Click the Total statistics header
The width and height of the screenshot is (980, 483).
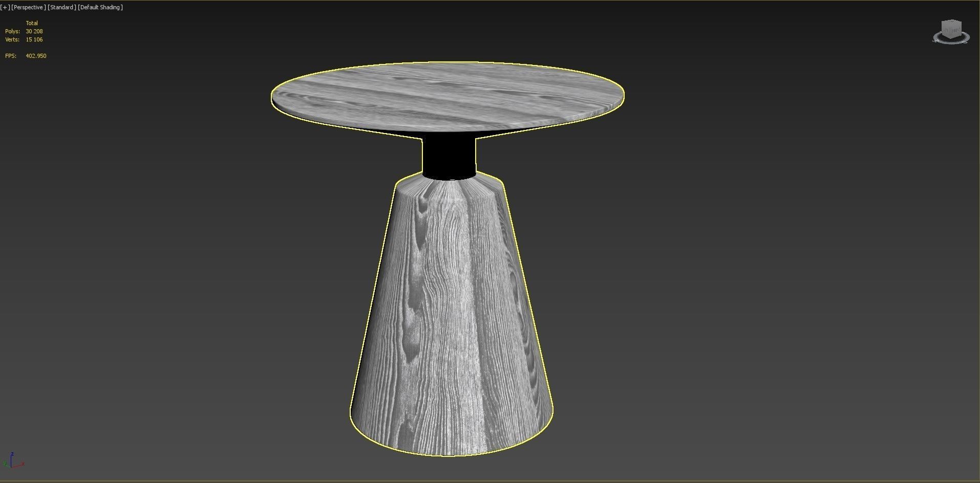pos(32,23)
